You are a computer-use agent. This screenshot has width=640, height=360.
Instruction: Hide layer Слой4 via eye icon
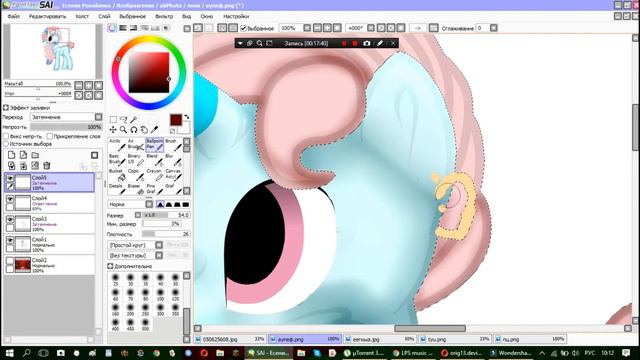(x=10, y=199)
